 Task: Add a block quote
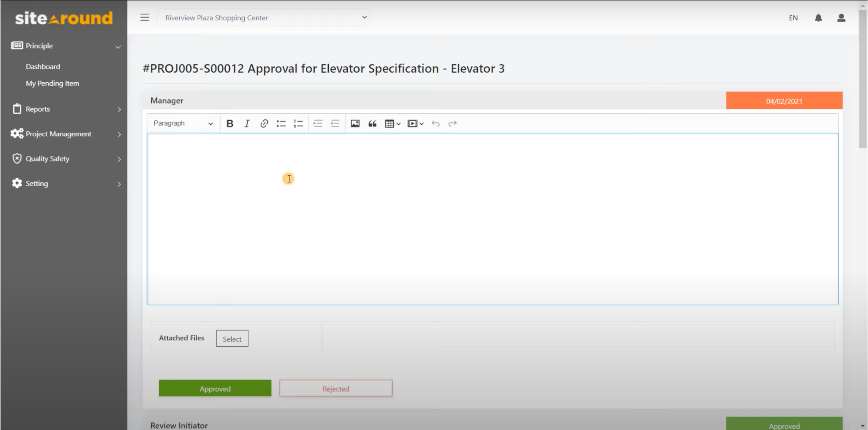point(373,123)
